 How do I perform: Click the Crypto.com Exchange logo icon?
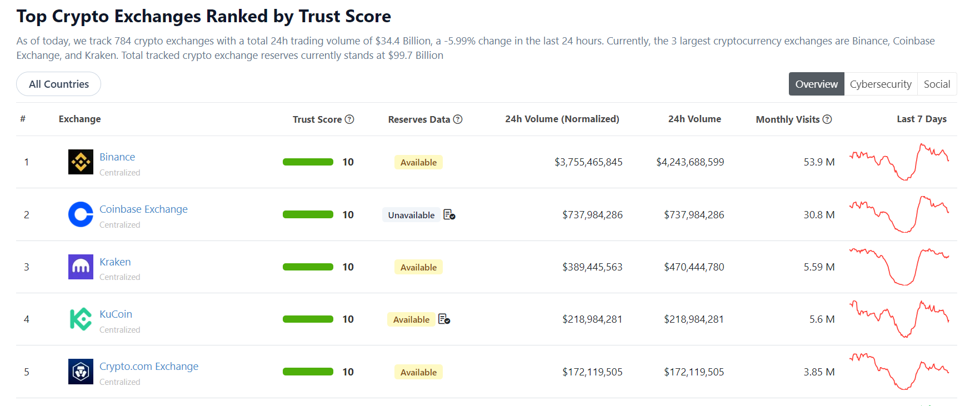81,372
